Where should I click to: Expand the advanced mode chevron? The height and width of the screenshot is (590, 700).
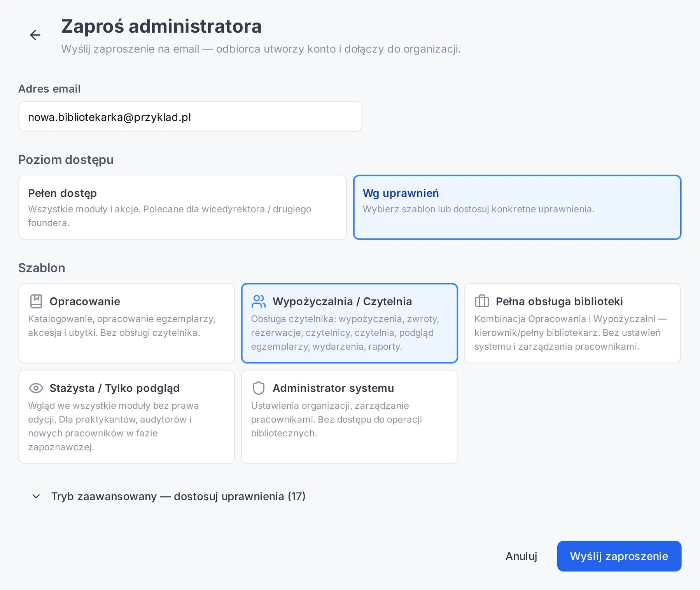click(36, 496)
